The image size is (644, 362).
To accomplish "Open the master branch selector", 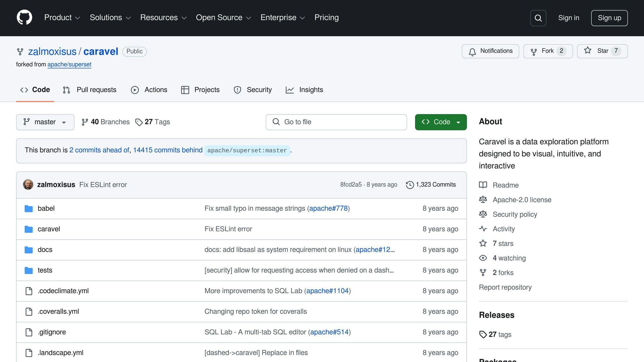I will click(45, 122).
